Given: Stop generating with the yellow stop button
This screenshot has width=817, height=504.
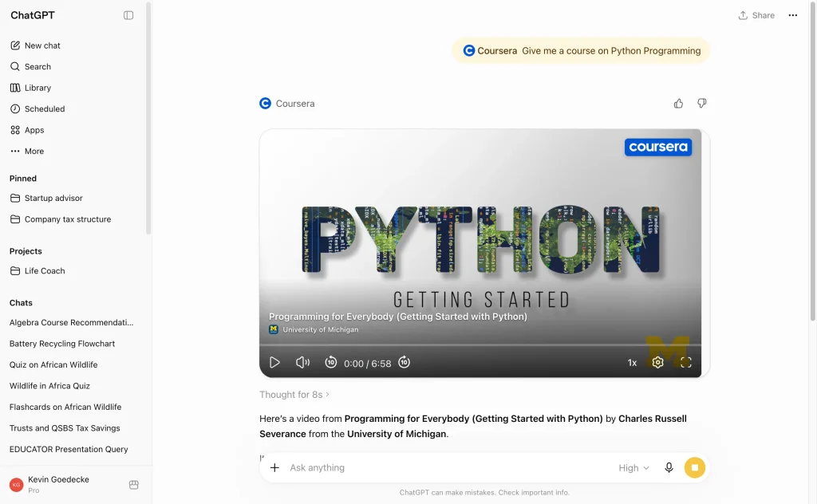Looking at the screenshot, I should [695, 467].
